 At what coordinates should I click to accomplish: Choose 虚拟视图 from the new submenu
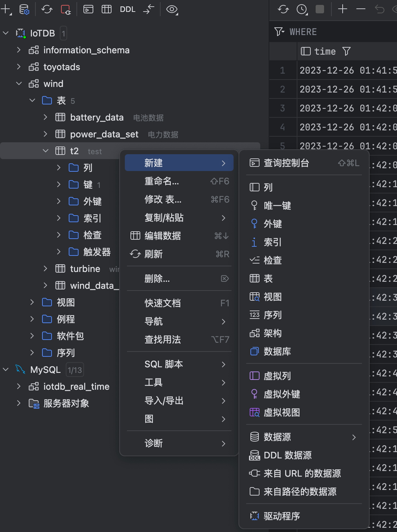[x=282, y=412]
